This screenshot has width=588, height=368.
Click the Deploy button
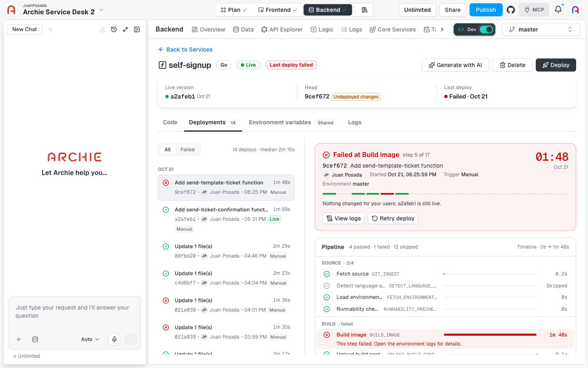[556, 65]
